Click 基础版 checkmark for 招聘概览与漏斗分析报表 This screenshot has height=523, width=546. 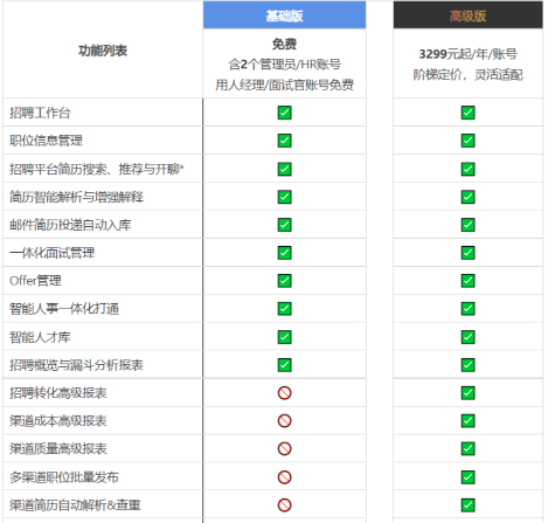tap(284, 365)
